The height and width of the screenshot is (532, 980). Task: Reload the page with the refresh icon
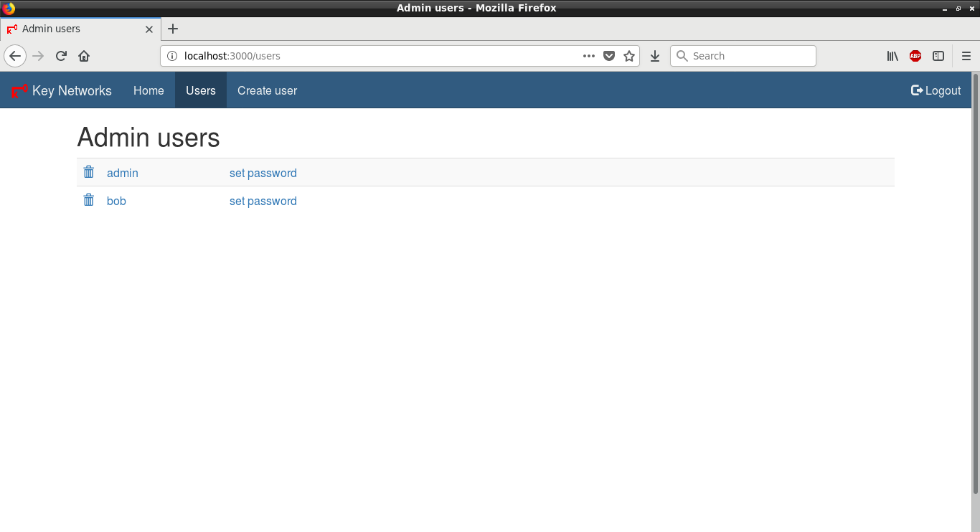click(x=61, y=56)
